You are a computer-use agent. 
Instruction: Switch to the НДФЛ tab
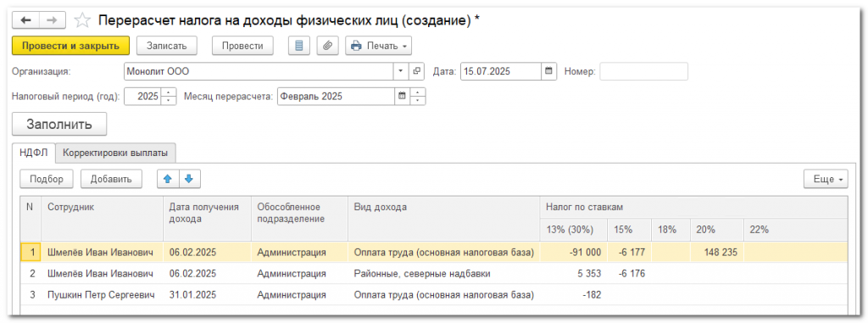pyautogui.click(x=34, y=153)
